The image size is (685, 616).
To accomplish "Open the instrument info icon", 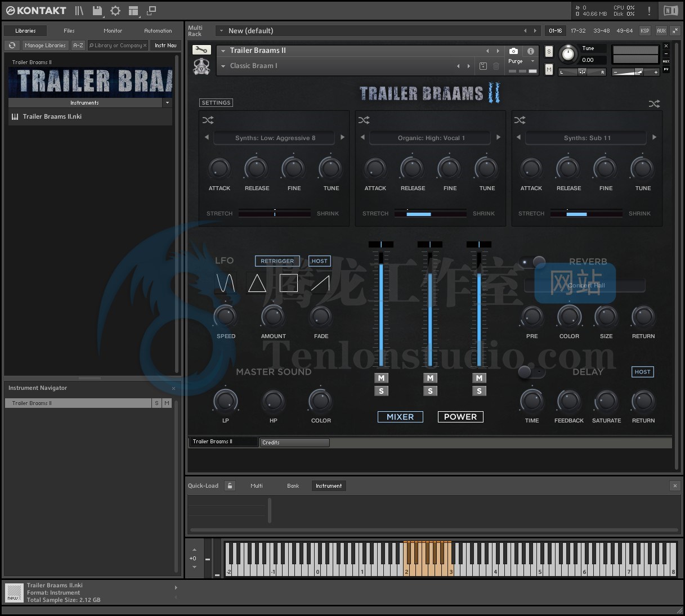I will (x=530, y=51).
